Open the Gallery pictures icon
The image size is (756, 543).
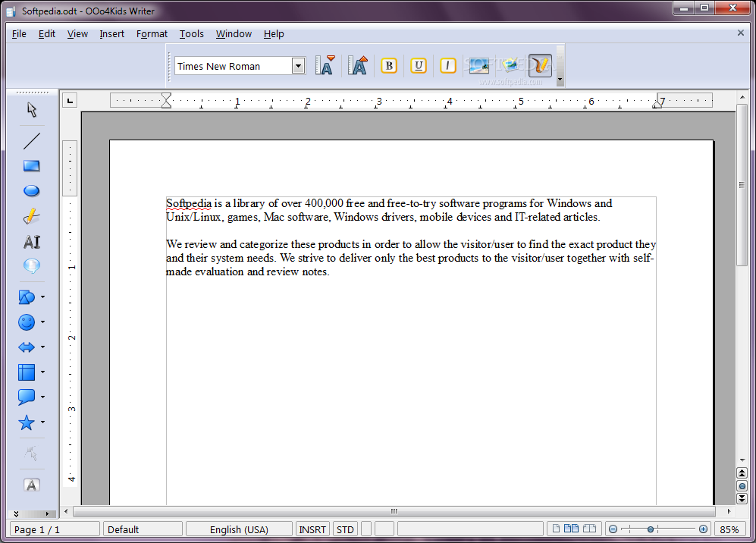pyautogui.click(x=510, y=65)
